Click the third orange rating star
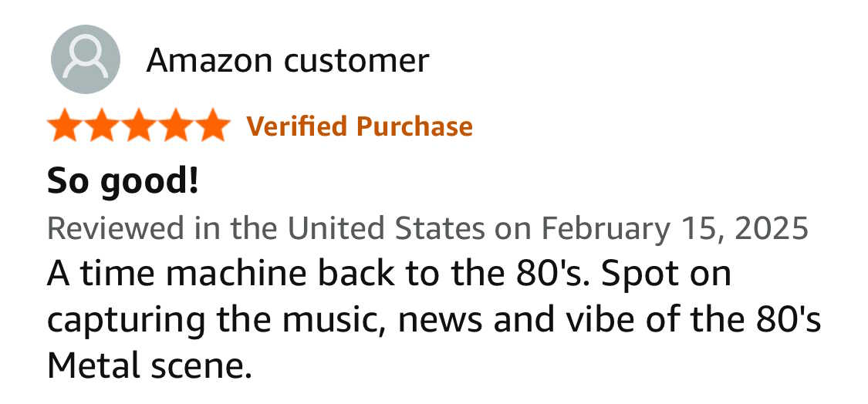Viewport: 868px width, 404px height. (139, 125)
